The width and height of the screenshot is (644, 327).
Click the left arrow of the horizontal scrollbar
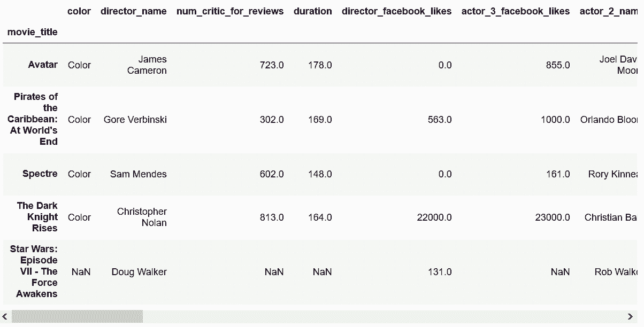point(5,316)
